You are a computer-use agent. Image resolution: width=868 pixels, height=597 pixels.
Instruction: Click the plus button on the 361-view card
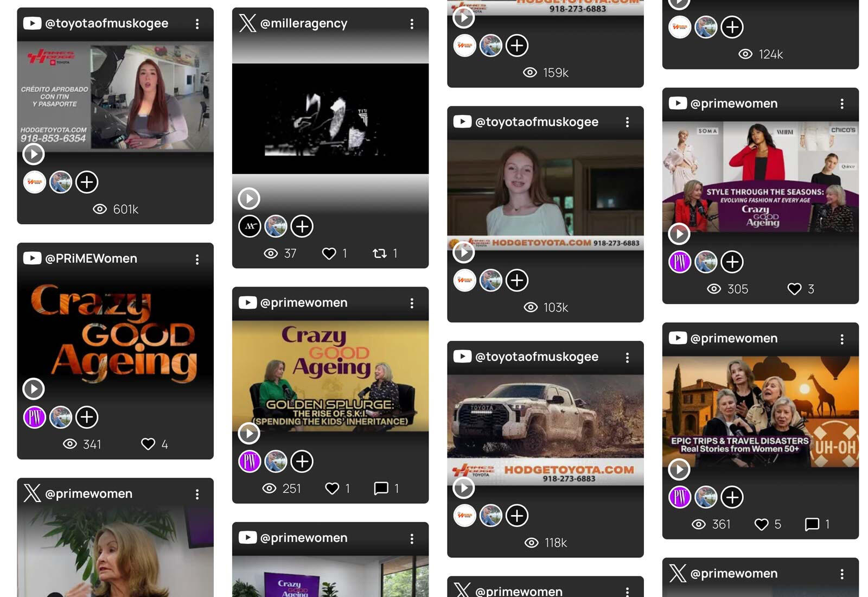[x=732, y=497]
